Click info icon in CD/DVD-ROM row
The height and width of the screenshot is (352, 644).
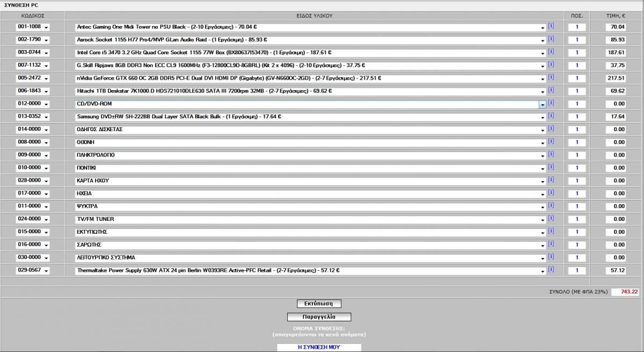[551, 103]
